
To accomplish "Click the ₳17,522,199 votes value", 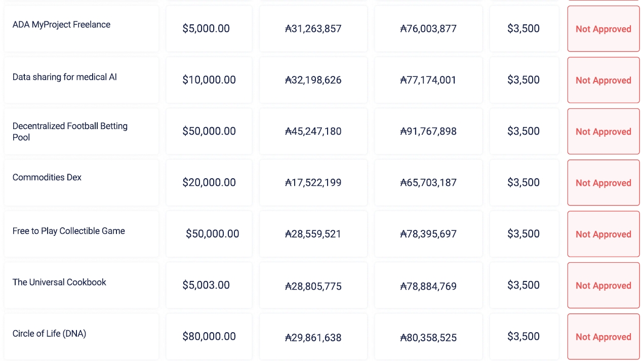I will click(x=313, y=183).
